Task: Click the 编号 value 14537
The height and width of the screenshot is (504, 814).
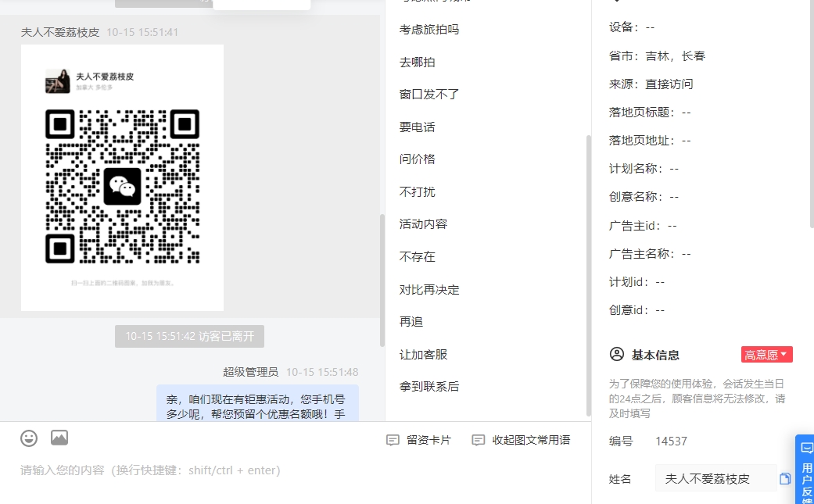Action: coord(671,441)
